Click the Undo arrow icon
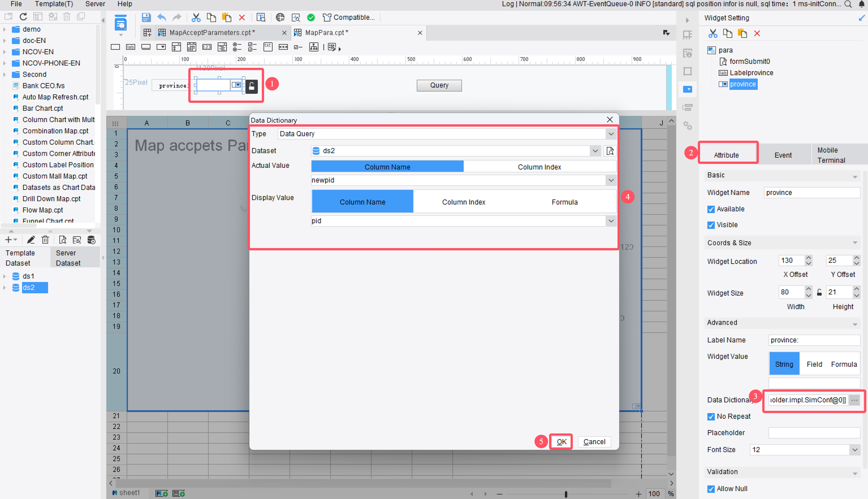 (161, 17)
